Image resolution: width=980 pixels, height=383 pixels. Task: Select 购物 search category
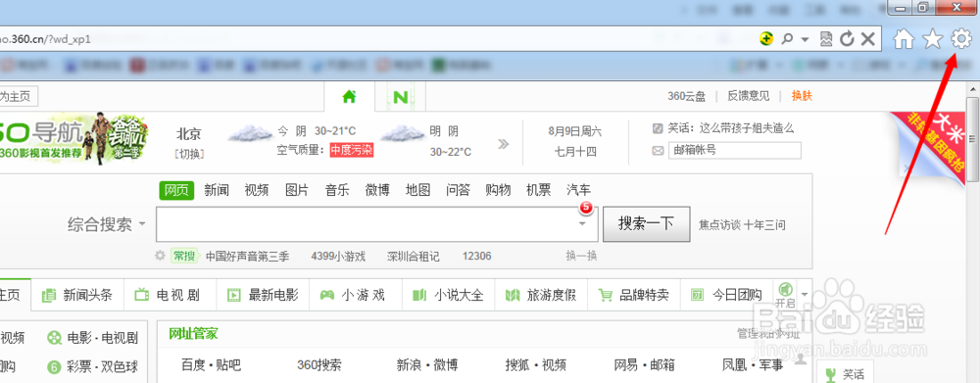click(498, 191)
